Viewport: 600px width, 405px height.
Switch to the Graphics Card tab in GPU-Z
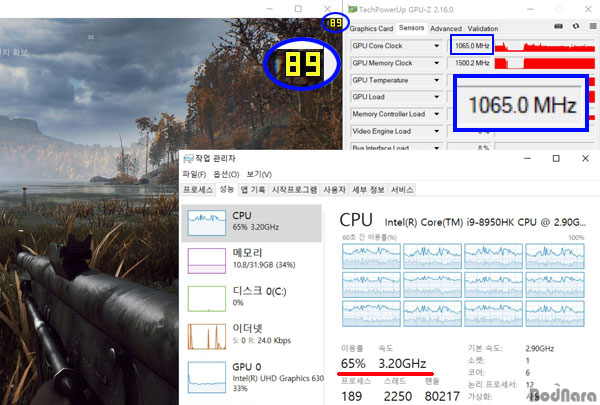[371, 28]
